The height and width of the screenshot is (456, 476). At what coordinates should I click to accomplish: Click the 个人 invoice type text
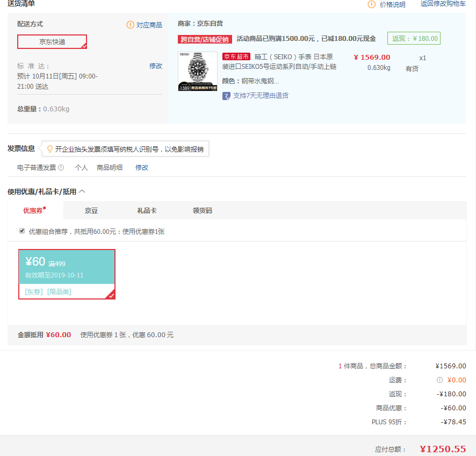81,167
